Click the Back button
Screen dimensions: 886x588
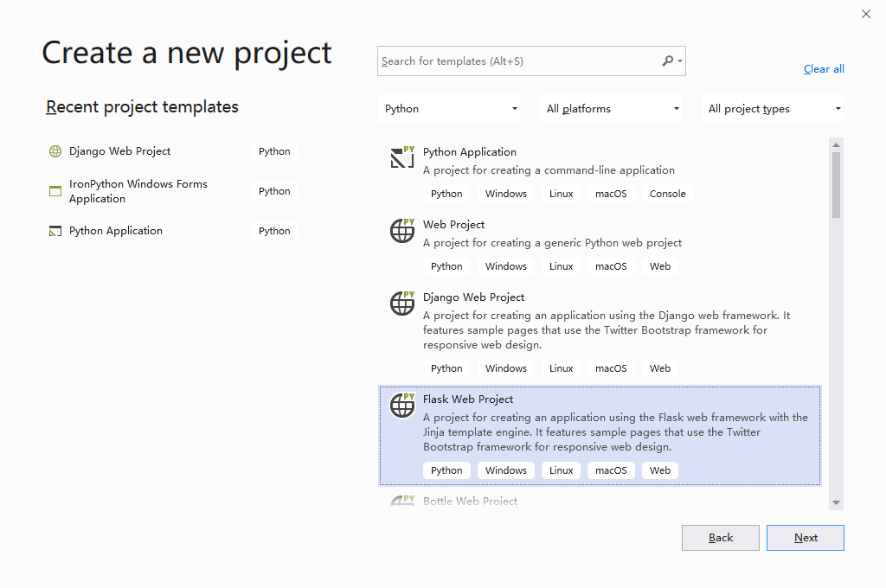(x=721, y=538)
